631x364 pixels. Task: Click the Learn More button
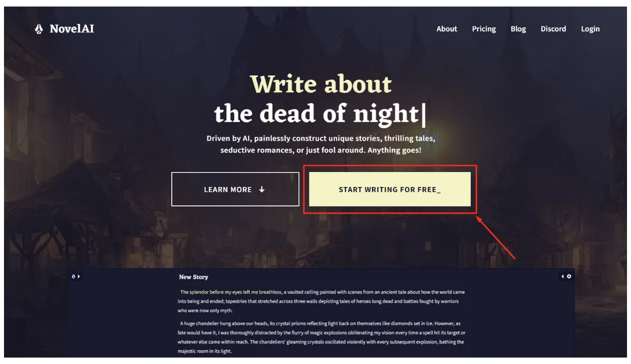pyautogui.click(x=235, y=189)
